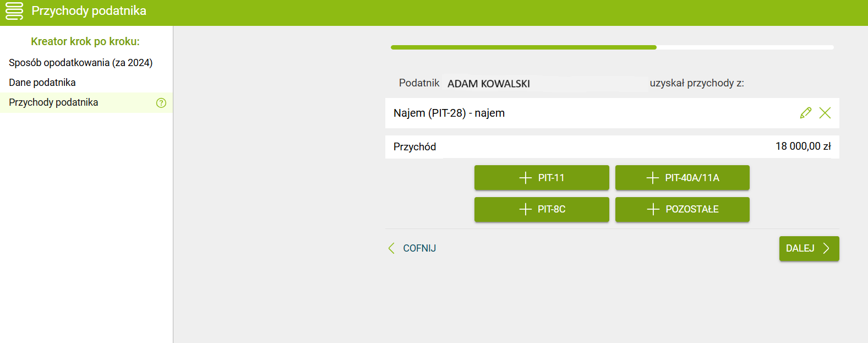The image size is (868, 343).
Task: Select the Przychody podatnika step in the sidebar
Action: coord(53,102)
